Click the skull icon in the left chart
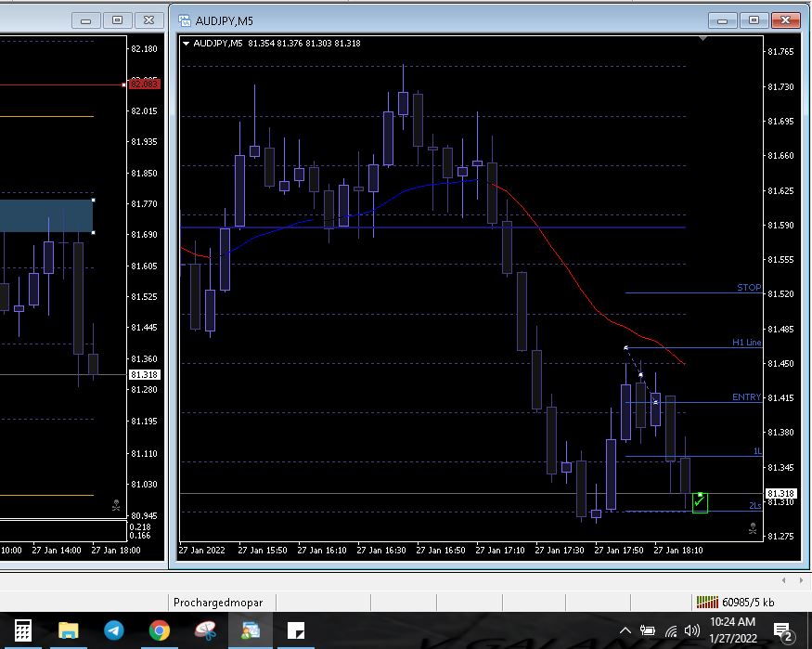 [116, 506]
